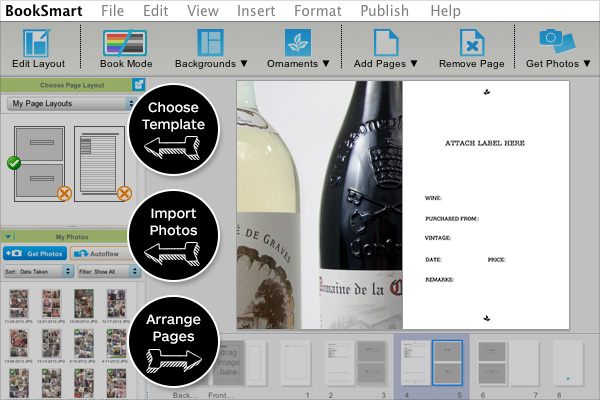This screenshot has height=400, width=600.
Task: Click the WINE: field label
Action: (x=433, y=198)
